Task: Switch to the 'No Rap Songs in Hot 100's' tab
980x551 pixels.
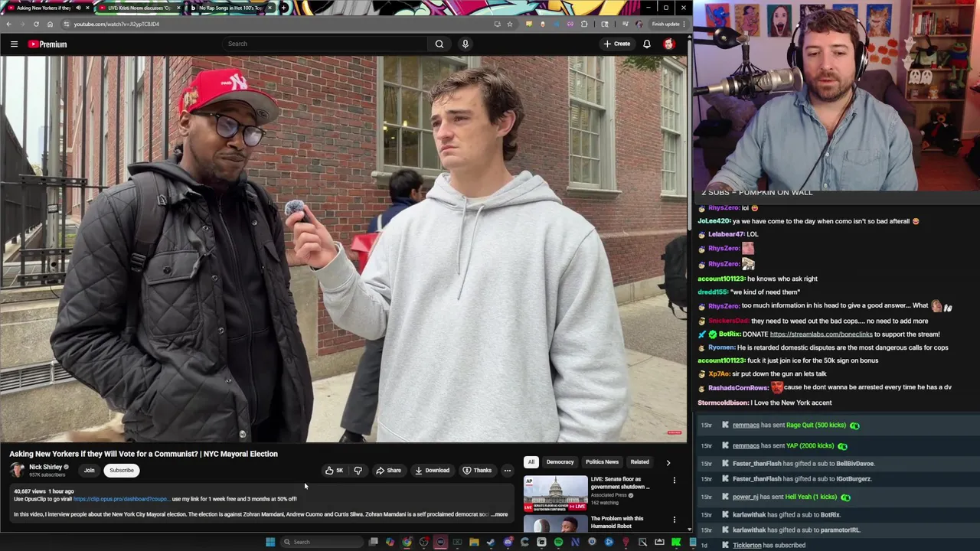Action: (230, 8)
